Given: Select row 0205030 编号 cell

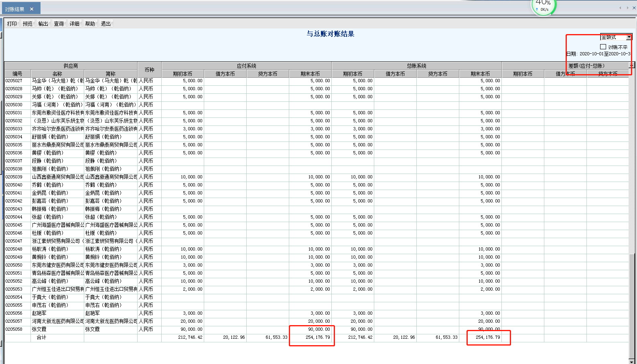Looking at the screenshot, I should pos(17,105).
